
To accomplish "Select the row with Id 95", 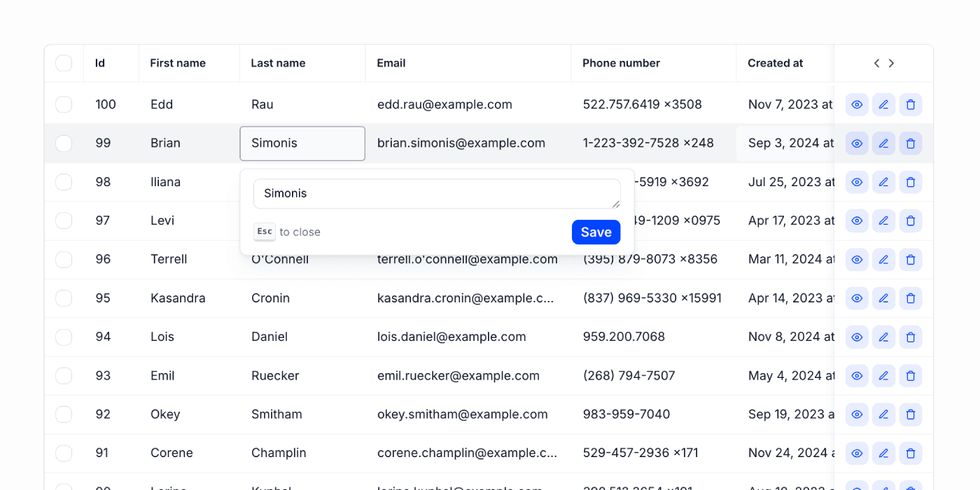I will point(64,298).
